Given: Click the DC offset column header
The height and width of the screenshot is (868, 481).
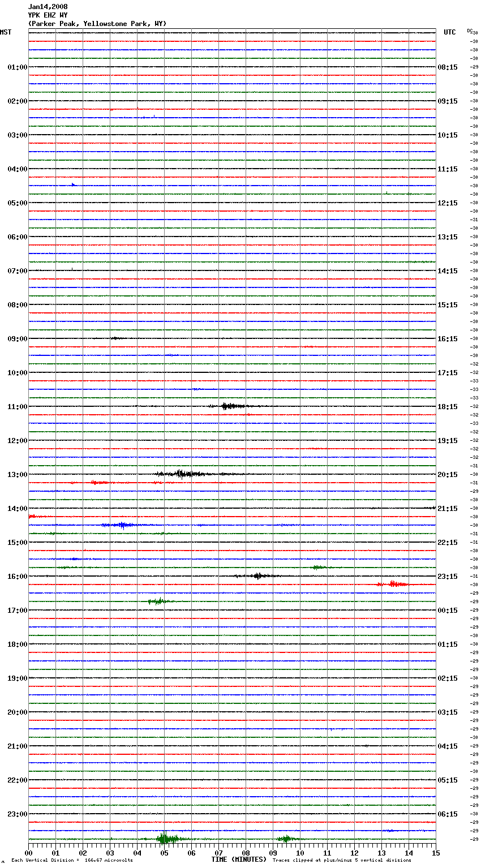Looking at the screenshot, I should pyautogui.click(x=470, y=31).
